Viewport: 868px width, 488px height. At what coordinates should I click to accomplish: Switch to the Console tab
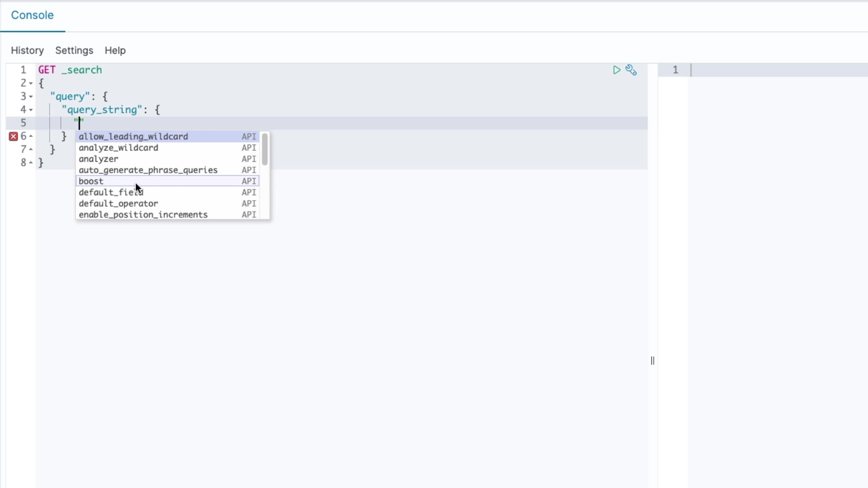pyautogui.click(x=32, y=15)
